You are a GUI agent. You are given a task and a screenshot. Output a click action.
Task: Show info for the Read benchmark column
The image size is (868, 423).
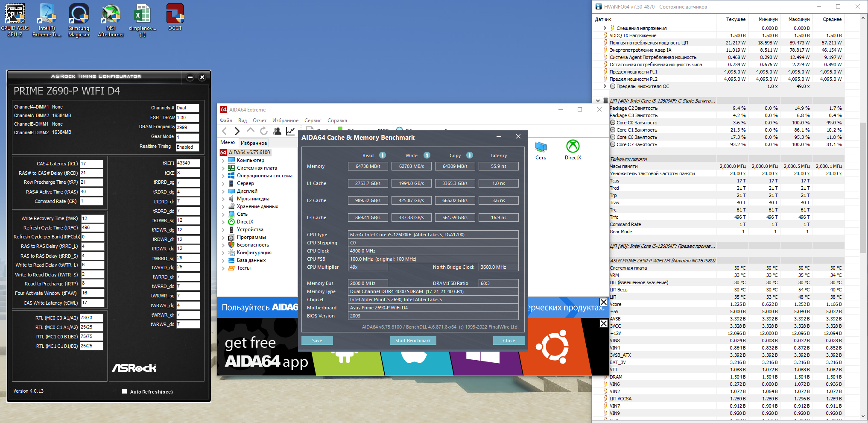[x=383, y=155]
